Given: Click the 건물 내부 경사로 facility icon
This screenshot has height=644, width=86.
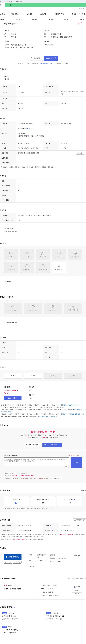Looking at the screenshot, I should pyautogui.click(x=73, y=308).
